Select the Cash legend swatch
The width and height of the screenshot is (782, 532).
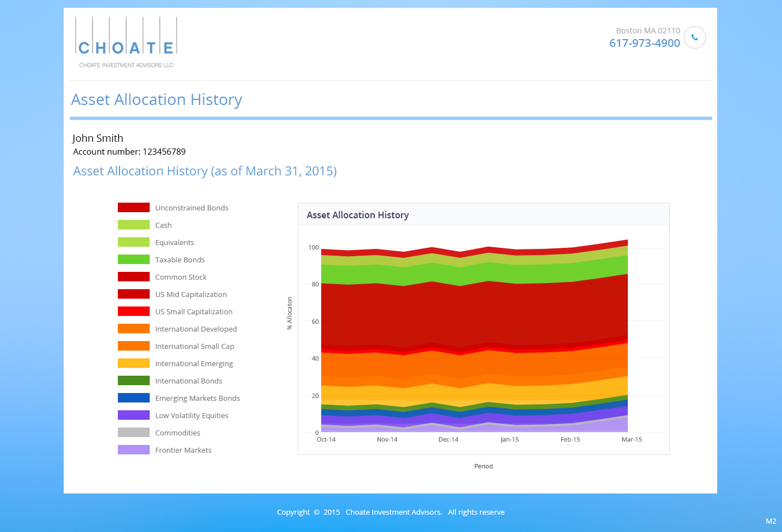click(x=133, y=224)
